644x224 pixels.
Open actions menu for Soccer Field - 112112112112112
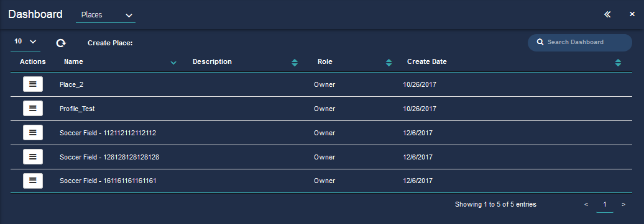tap(33, 133)
